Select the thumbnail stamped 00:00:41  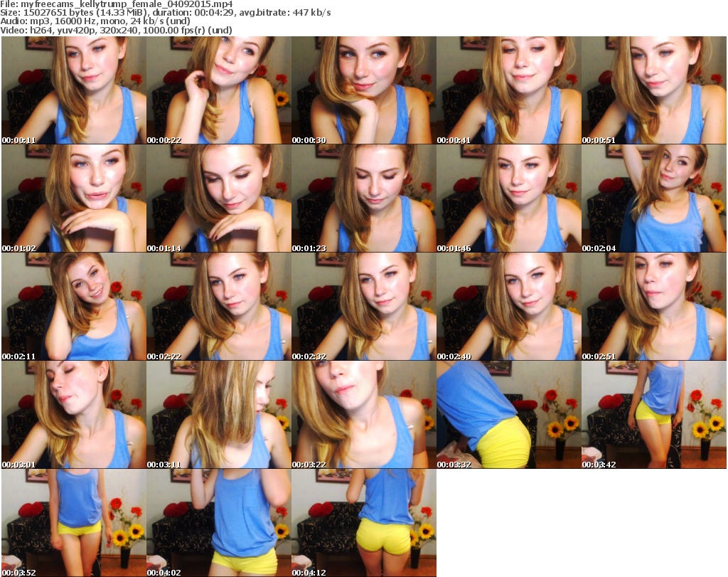509,90
